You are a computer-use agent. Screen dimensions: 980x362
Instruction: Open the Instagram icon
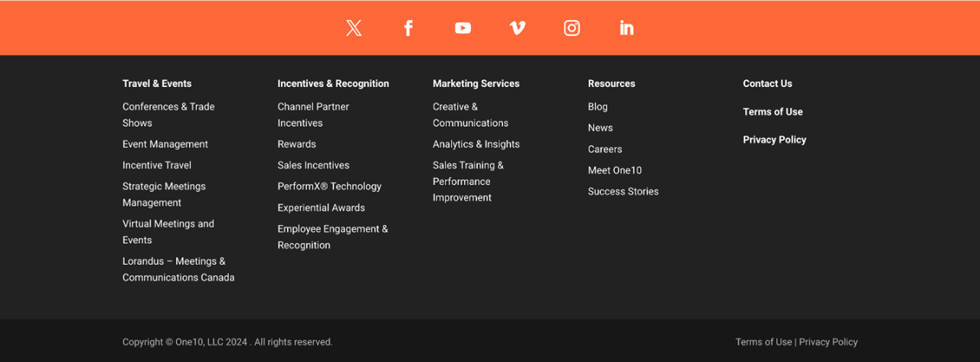pyautogui.click(x=572, y=28)
